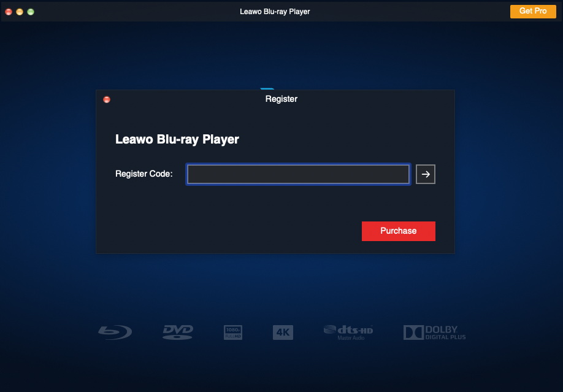The image size is (563, 392).
Task: Maximize the main window with green button
Action: point(31,12)
